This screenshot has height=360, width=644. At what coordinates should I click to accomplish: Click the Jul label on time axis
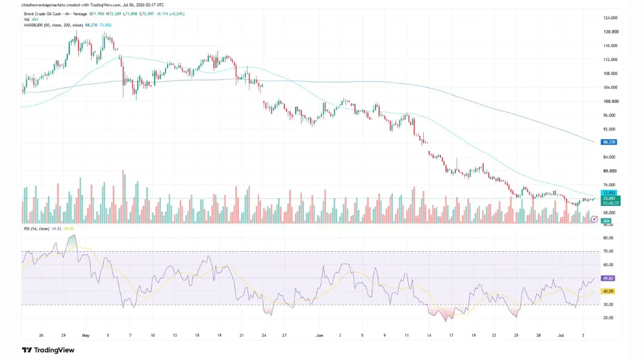point(560,335)
